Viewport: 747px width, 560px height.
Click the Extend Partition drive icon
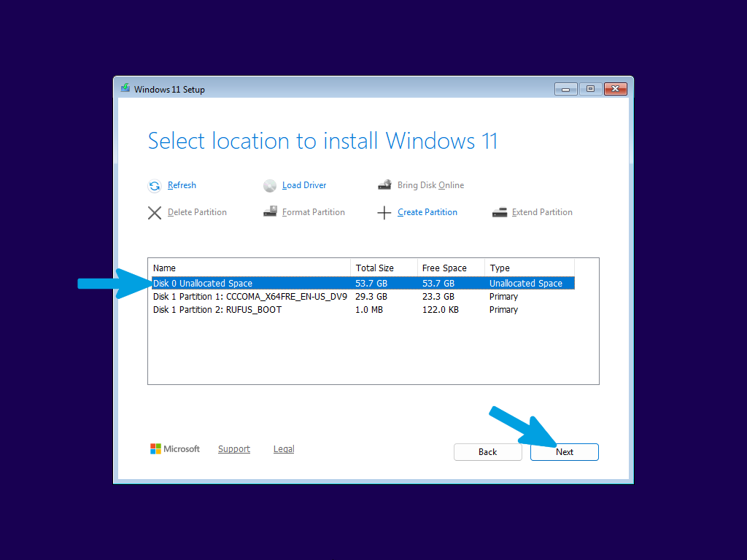point(499,212)
